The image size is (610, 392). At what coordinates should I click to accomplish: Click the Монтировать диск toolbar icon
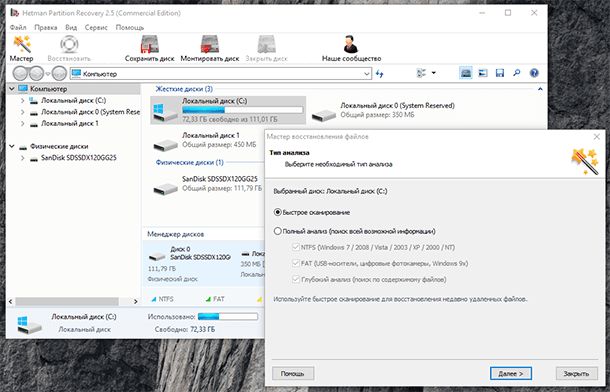pyautogui.click(x=210, y=44)
